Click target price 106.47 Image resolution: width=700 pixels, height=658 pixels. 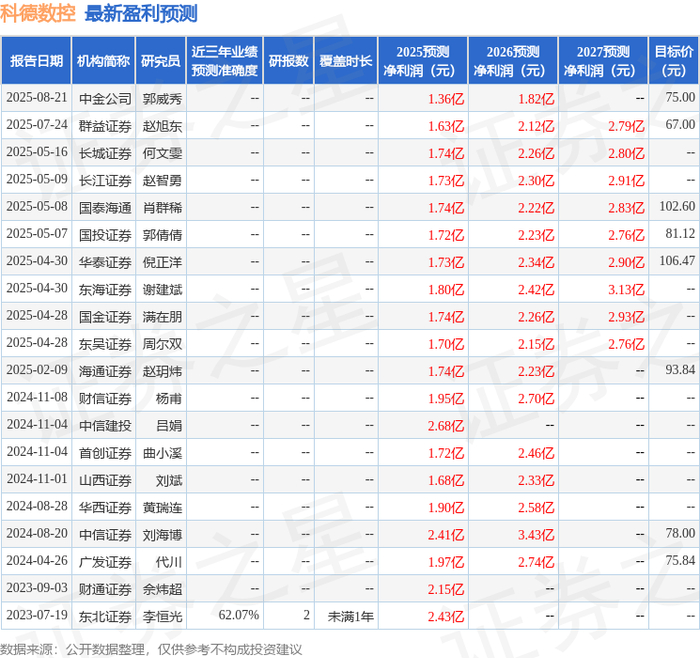[677, 261]
